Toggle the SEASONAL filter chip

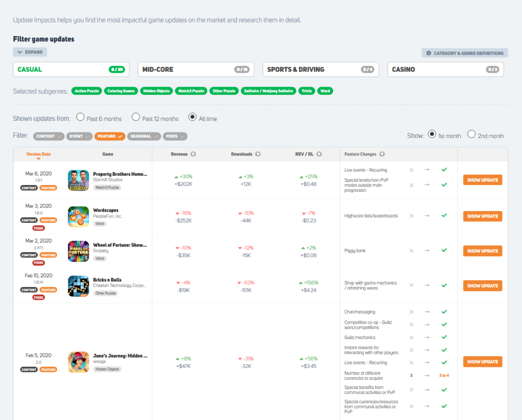click(145, 136)
